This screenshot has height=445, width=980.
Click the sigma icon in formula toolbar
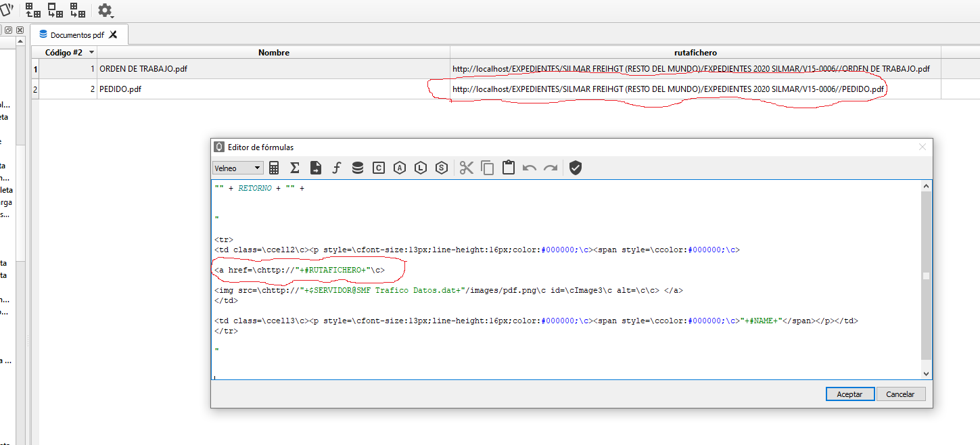pyautogui.click(x=295, y=168)
